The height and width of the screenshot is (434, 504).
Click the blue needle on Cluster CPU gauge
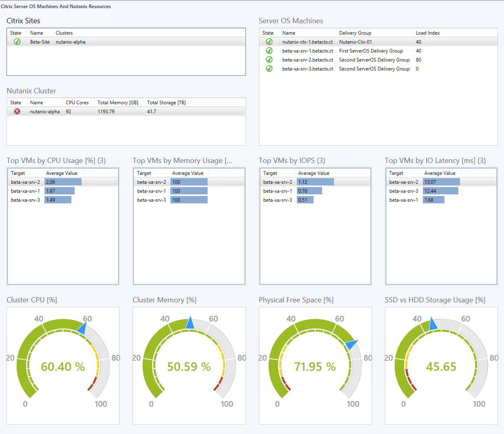click(82, 328)
